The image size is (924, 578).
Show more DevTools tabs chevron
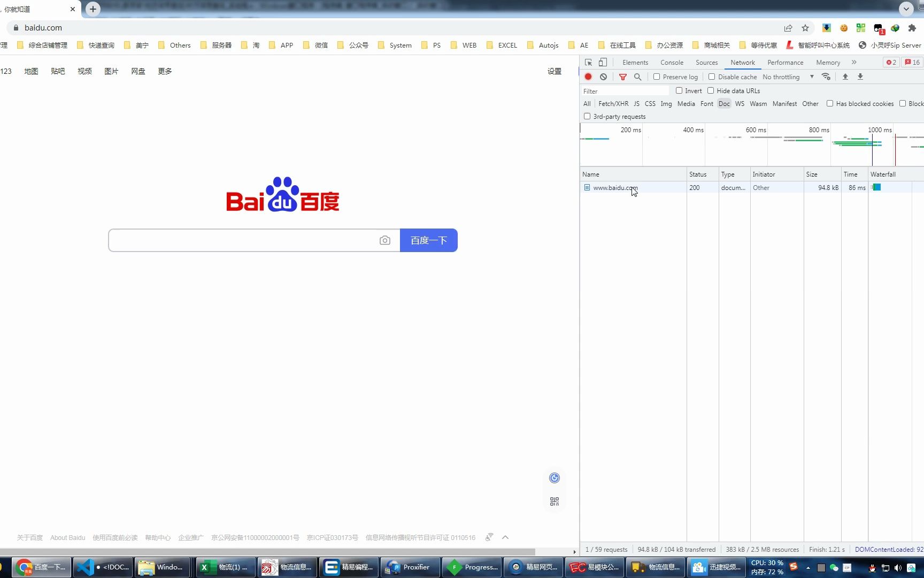click(x=854, y=62)
